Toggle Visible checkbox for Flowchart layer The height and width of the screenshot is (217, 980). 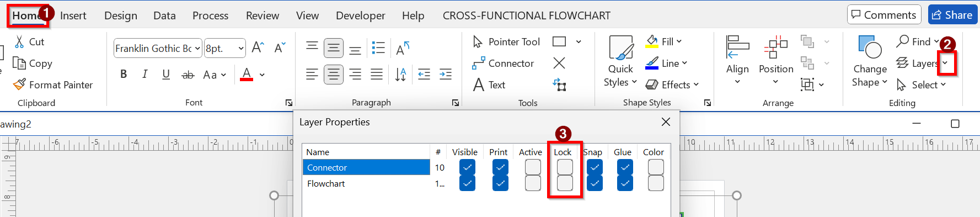click(x=467, y=183)
